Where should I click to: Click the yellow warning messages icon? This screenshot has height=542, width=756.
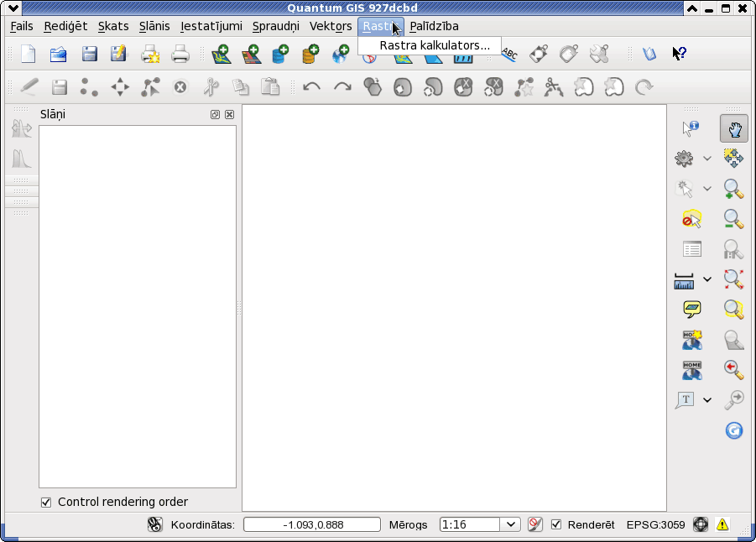click(x=722, y=524)
